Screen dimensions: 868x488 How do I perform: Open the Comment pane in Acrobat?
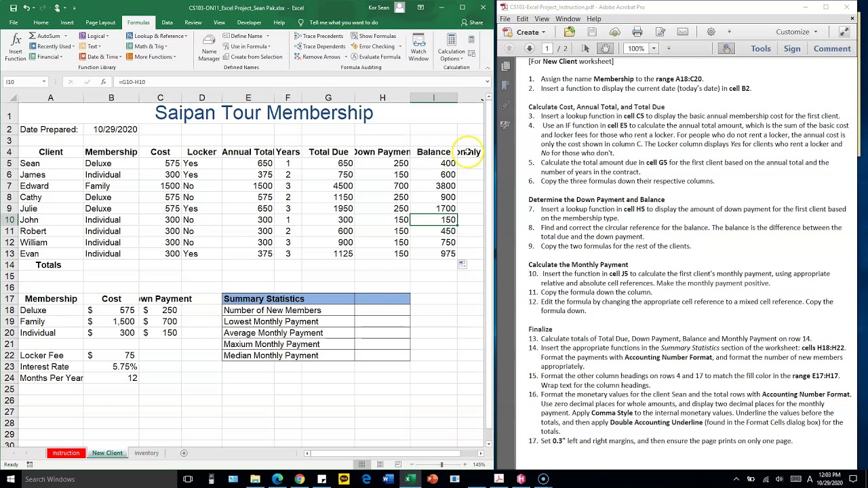[x=832, y=49]
